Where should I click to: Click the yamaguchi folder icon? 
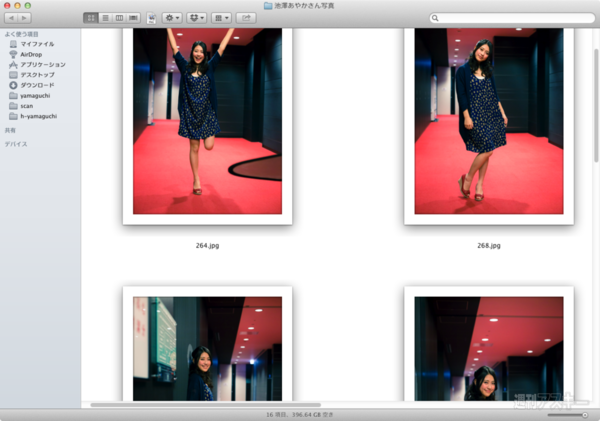[13, 95]
